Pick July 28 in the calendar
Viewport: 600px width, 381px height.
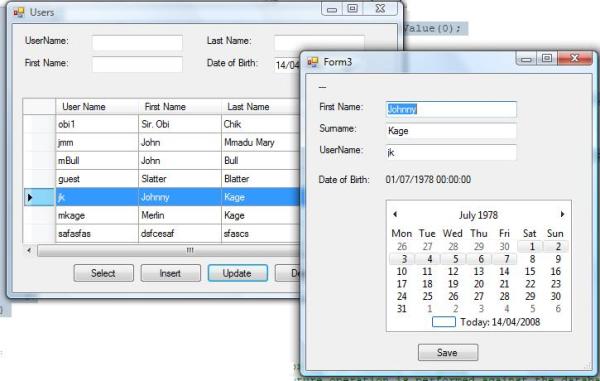pyautogui.click(x=505, y=296)
